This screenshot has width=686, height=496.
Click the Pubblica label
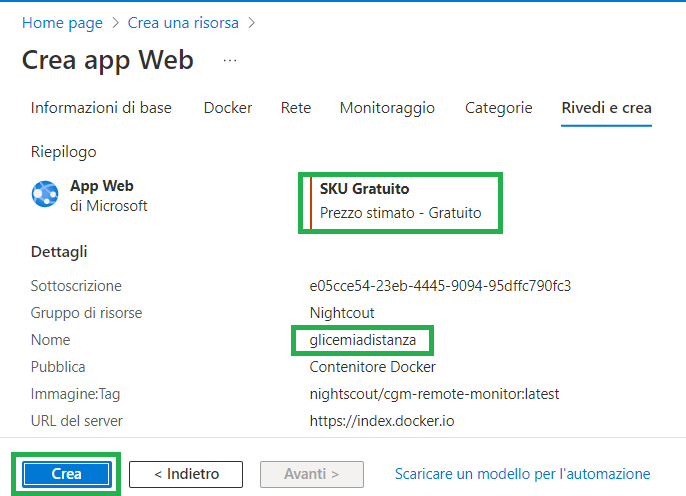pos(58,367)
